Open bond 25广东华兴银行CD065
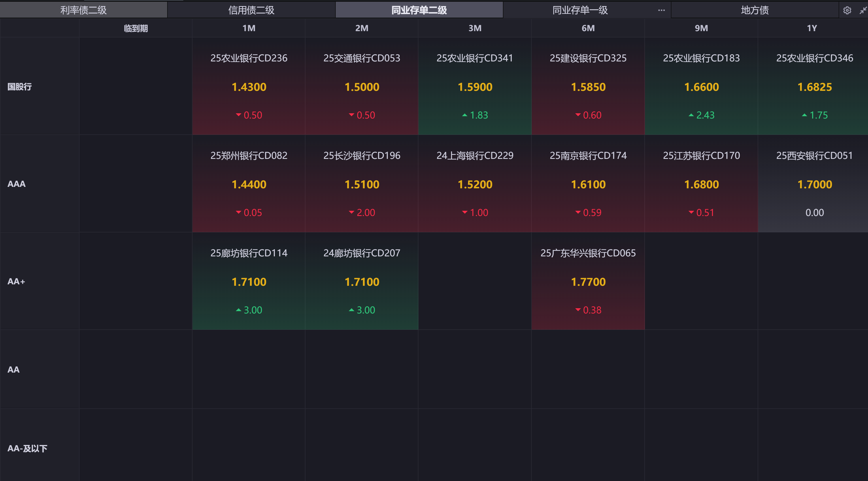868x481 pixels. pos(588,253)
